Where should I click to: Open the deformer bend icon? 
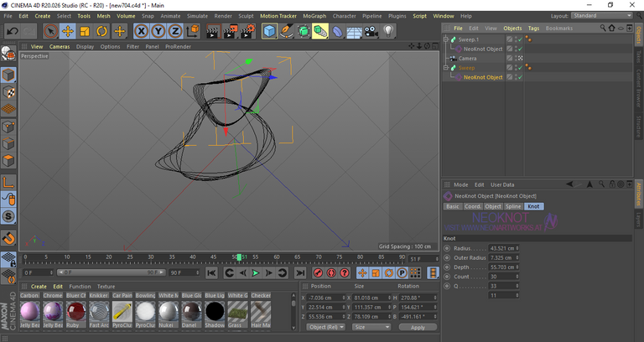coord(337,31)
